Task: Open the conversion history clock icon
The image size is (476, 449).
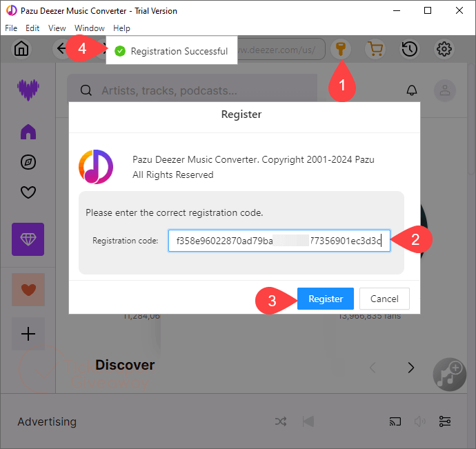Action: pos(410,48)
